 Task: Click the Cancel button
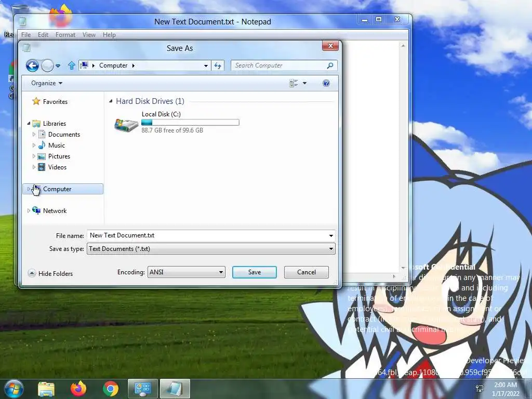click(307, 272)
